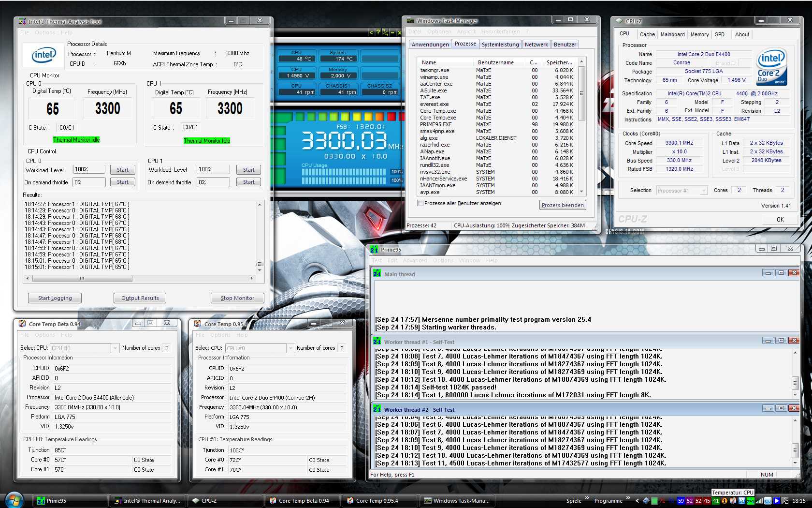Click the green square tray icon

click(x=654, y=501)
